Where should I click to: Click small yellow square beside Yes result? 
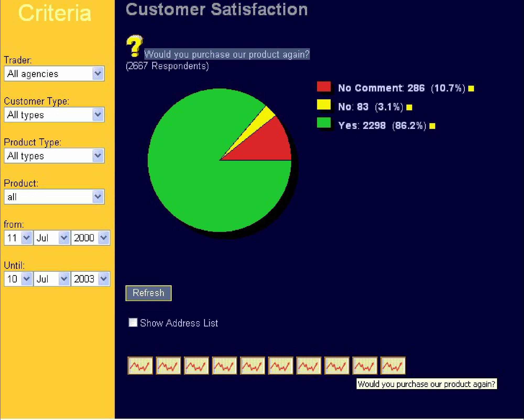coord(432,126)
